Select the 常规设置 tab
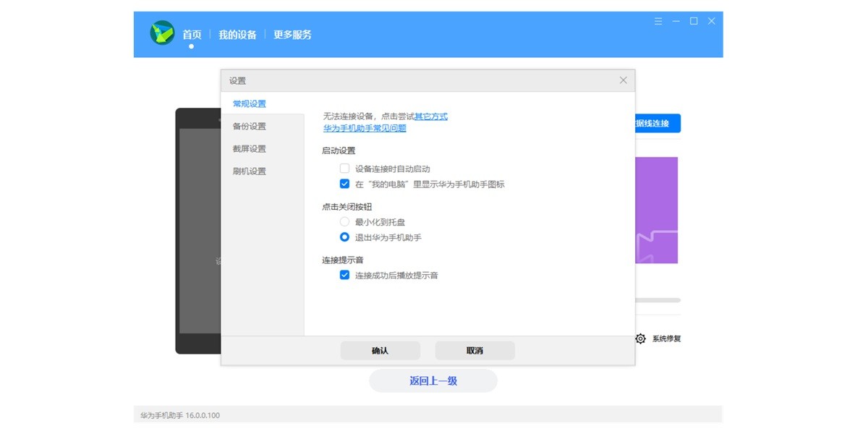 [x=250, y=103]
